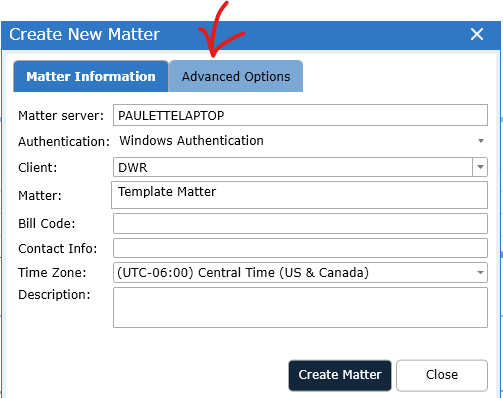Click the Matter field containing Template Matter

click(299, 195)
